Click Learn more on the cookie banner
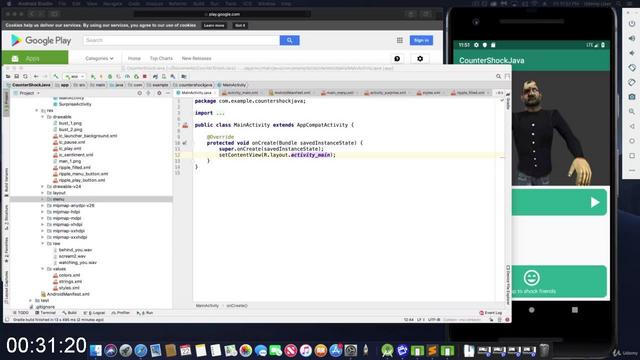 tap(214, 25)
